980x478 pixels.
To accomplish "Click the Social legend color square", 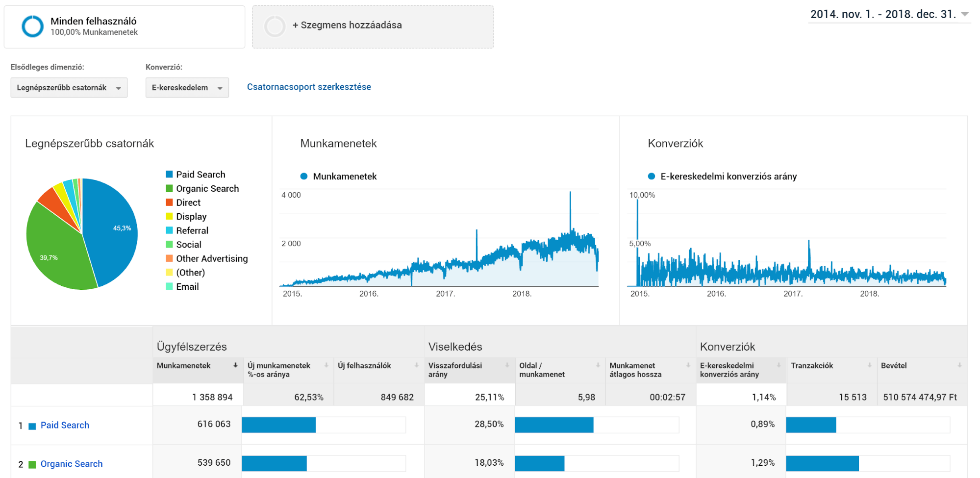I will click(169, 244).
